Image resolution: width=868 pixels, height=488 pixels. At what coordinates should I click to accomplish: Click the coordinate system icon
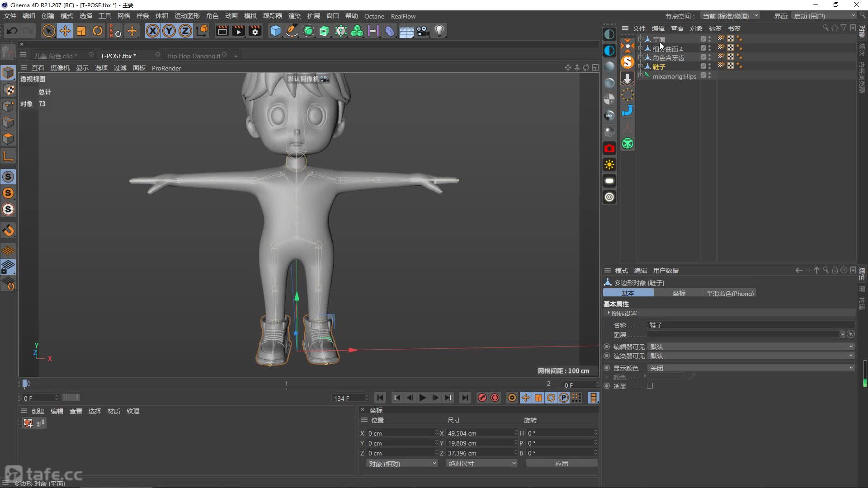pyautogui.click(x=203, y=31)
